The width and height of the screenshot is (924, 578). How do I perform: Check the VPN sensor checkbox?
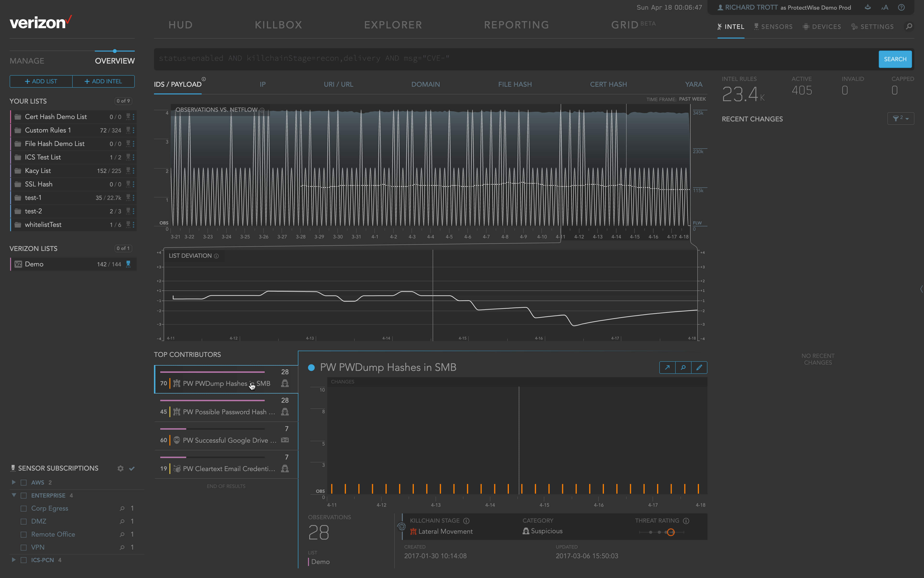point(24,547)
